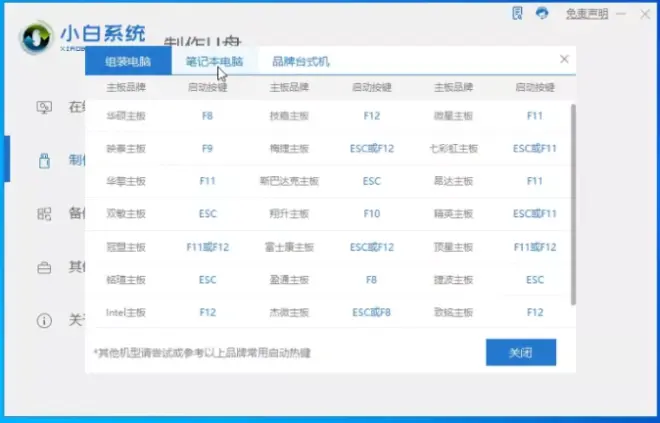Click the 斯巴达克主板 cell
The image size is (660, 423).
(x=289, y=181)
